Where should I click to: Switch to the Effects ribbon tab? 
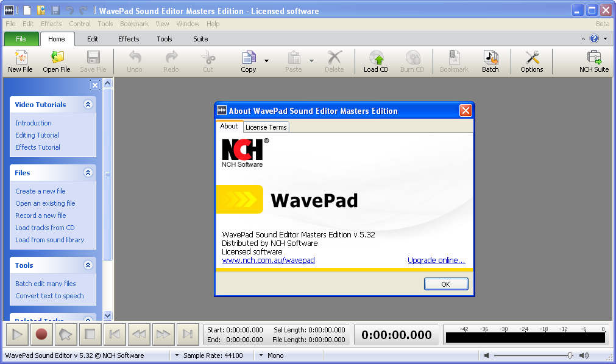[129, 39]
